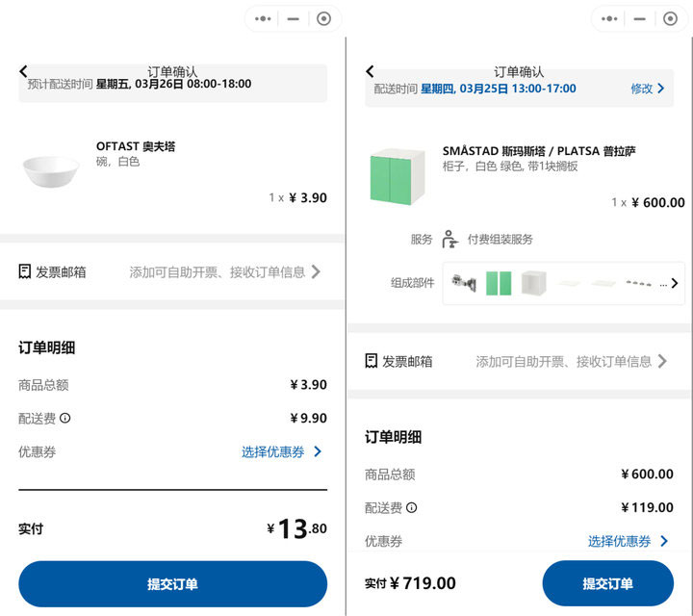The height and width of the screenshot is (616, 693).
Task: Open the three-dot menu in the right capsule
Action: 609,18
